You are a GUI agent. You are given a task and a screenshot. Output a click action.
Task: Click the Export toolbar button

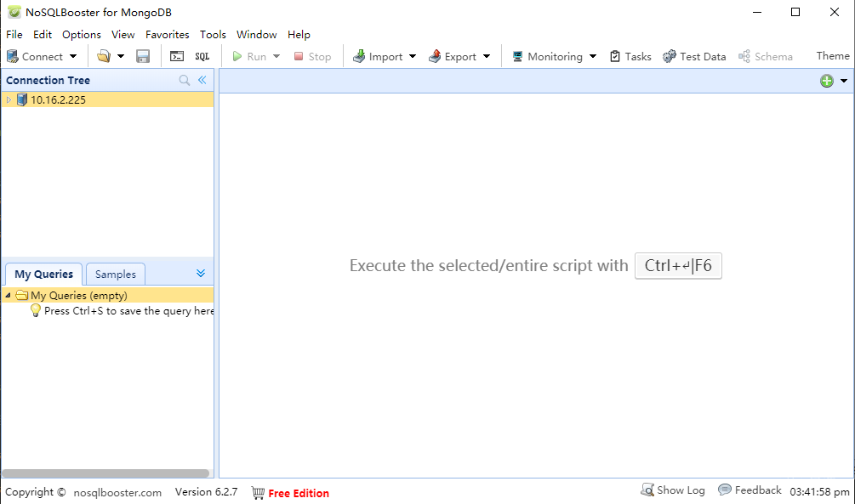pos(453,57)
